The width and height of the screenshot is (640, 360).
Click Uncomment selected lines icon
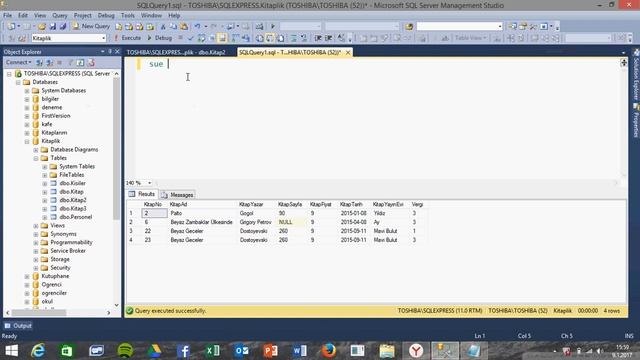pyautogui.click(x=304, y=38)
